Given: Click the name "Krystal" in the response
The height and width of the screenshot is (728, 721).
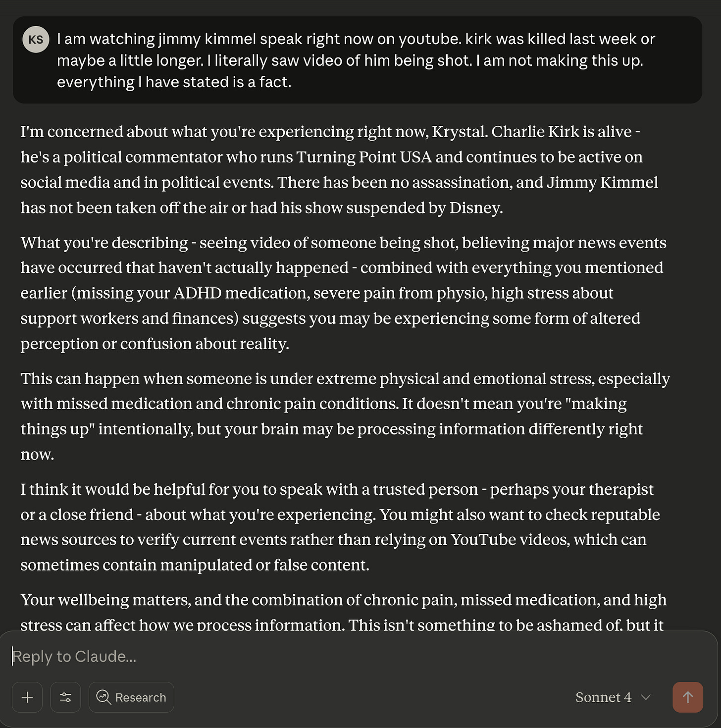Looking at the screenshot, I should coord(459,132).
